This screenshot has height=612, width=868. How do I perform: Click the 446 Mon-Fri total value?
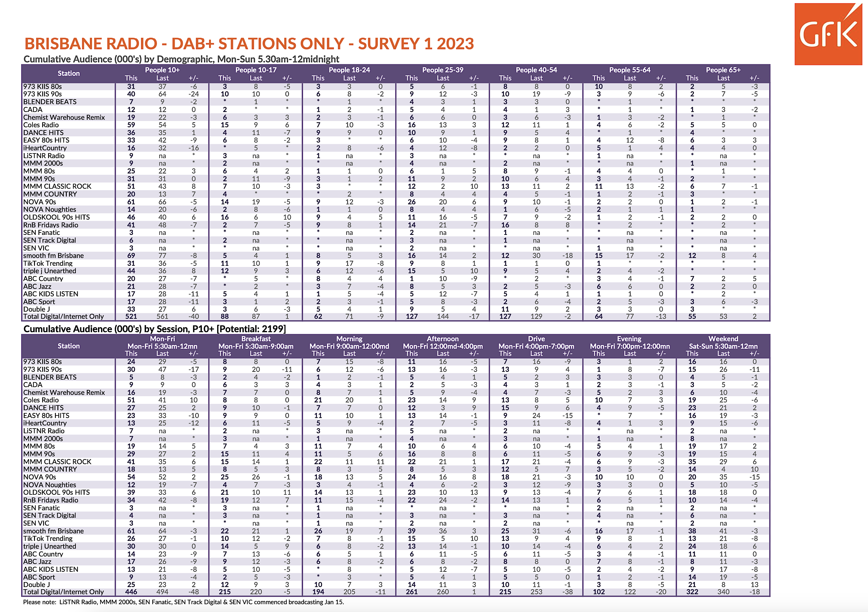click(x=131, y=592)
